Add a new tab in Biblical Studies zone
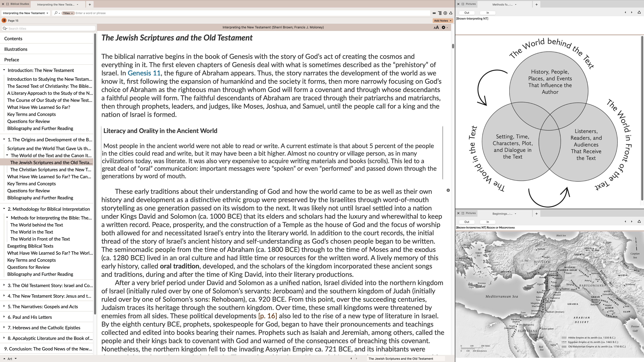 90,4
